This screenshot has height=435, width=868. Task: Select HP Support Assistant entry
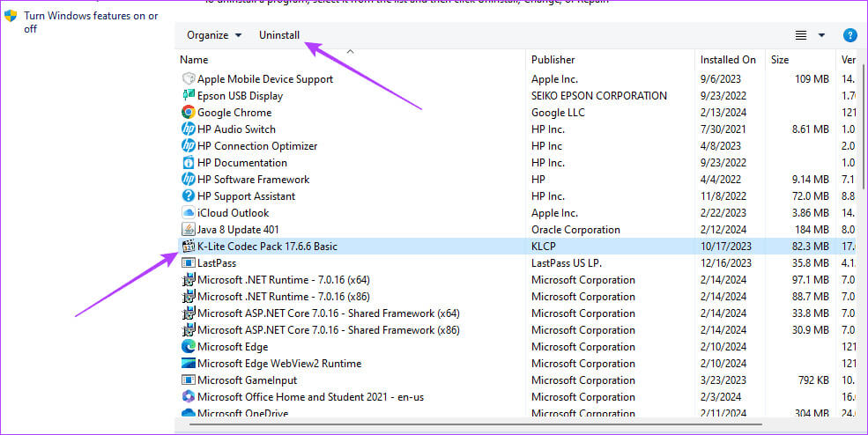point(247,195)
